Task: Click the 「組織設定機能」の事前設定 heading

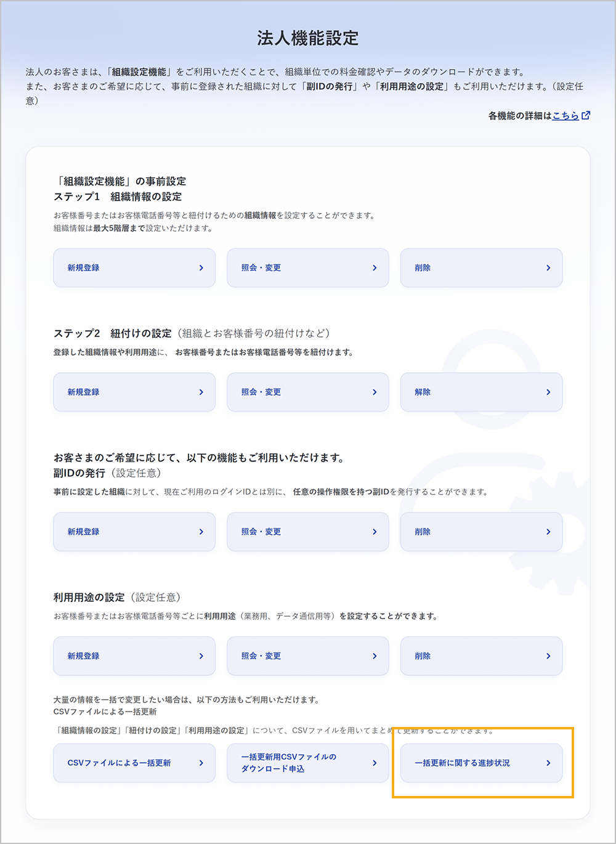Action: point(120,181)
